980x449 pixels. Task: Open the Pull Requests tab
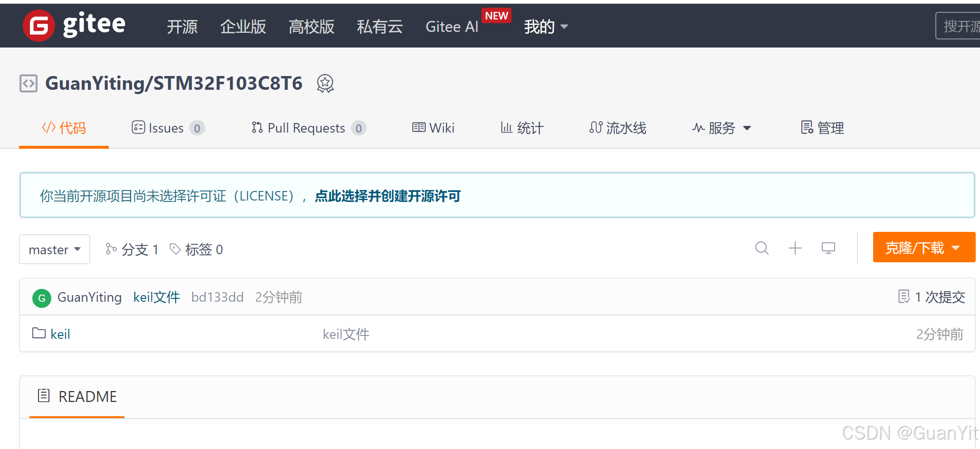[x=308, y=128]
